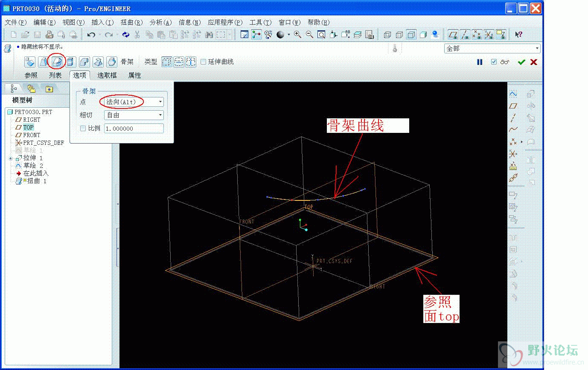Switch to the 选取框 tab
Screen dimensions: 588x370
coord(107,75)
